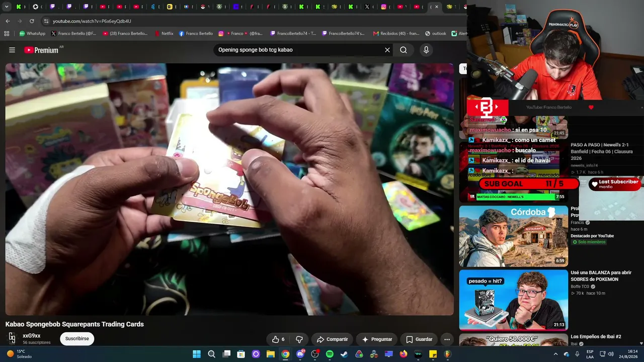The image size is (644, 362).
Task: Open the Facebook Franco Bertello bookmark
Action: coord(196,34)
